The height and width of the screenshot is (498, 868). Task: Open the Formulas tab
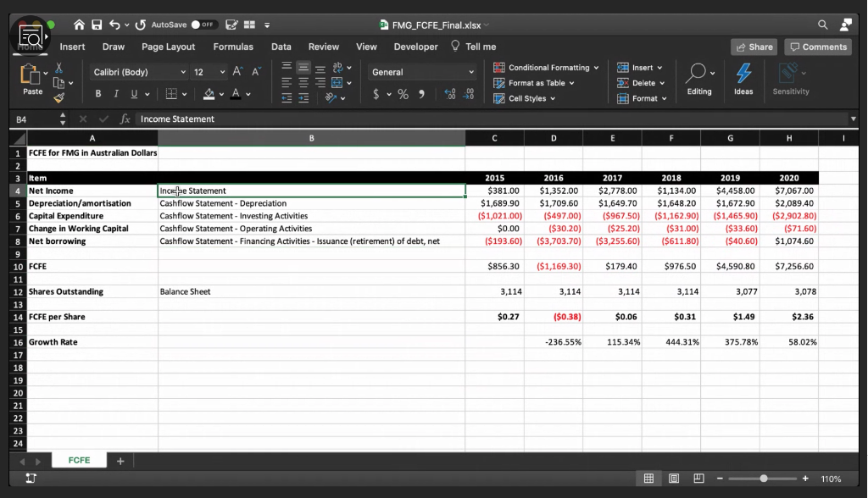pyautogui.click(x=233, y=47)
